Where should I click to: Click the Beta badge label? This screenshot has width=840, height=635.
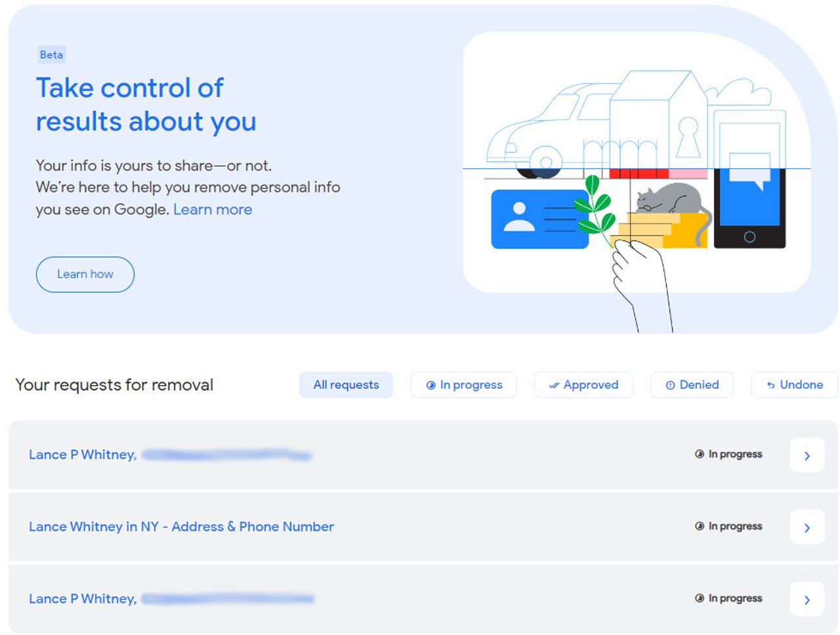pyautogui.click(x=51, y=55)
